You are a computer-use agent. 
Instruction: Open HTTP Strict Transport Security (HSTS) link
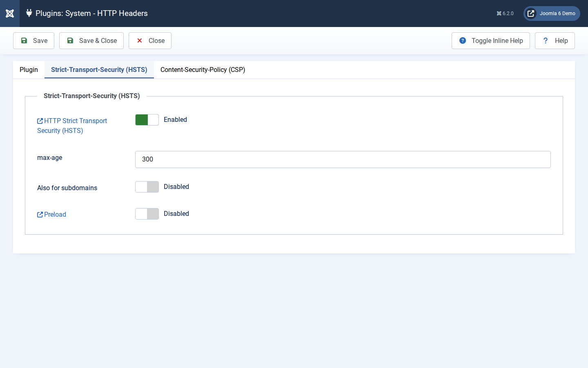[x=72, y=126]
